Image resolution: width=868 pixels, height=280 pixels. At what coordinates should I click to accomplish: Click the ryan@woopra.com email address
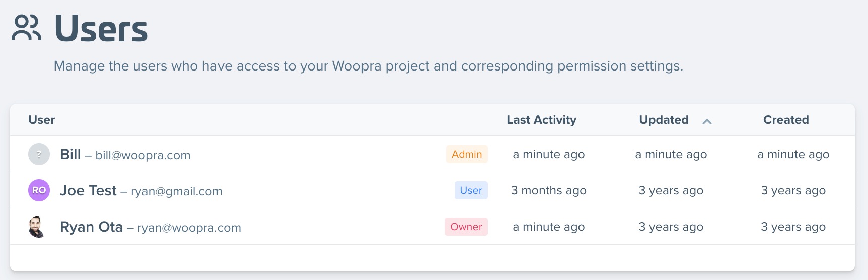point(189,228)
